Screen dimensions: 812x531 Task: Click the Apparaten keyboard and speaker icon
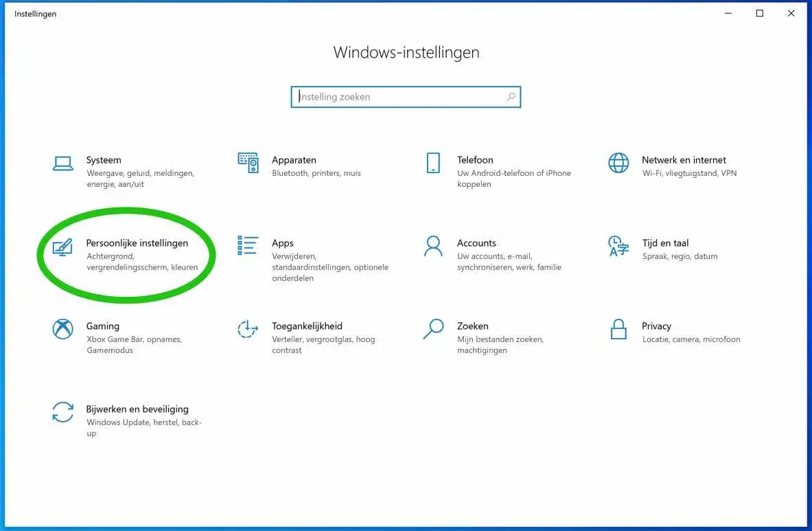(248, 163)
